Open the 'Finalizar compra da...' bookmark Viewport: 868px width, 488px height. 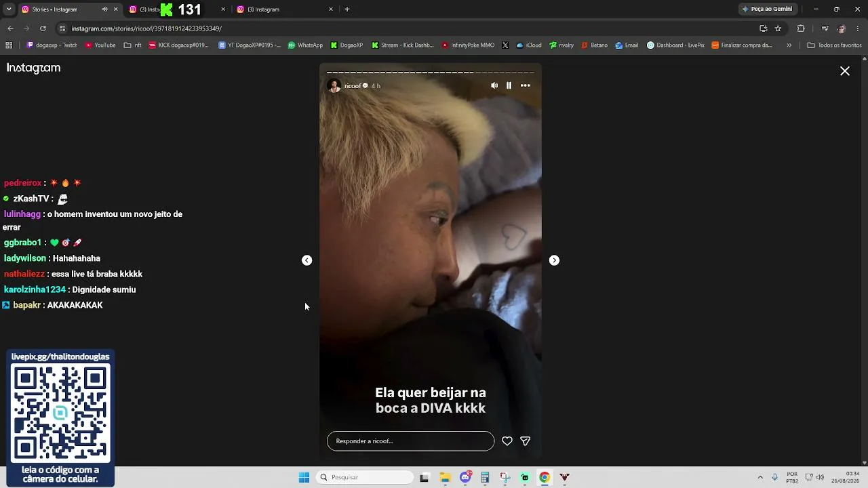pyautogui.click(x=742, y=45)
